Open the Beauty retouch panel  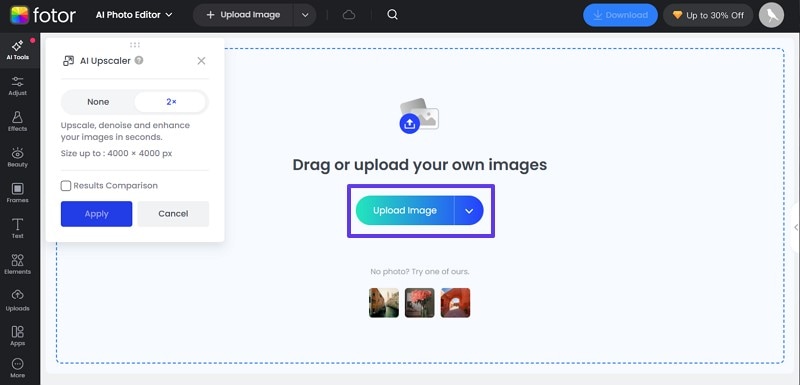point(17,158)
